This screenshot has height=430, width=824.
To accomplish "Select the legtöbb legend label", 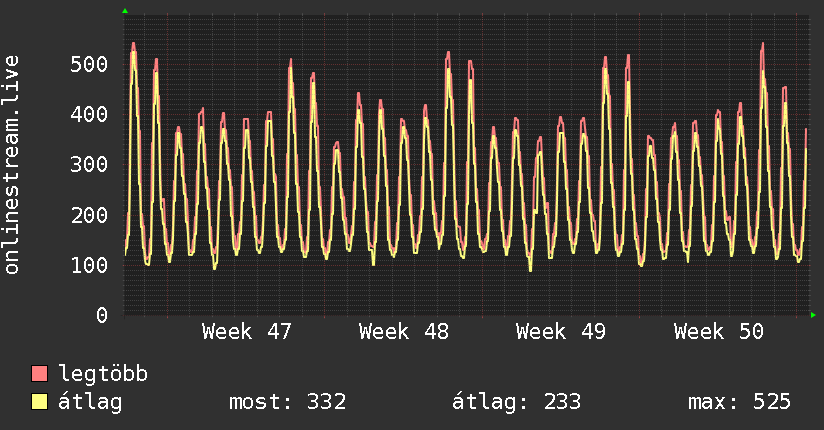I will (x=103, y=374).
